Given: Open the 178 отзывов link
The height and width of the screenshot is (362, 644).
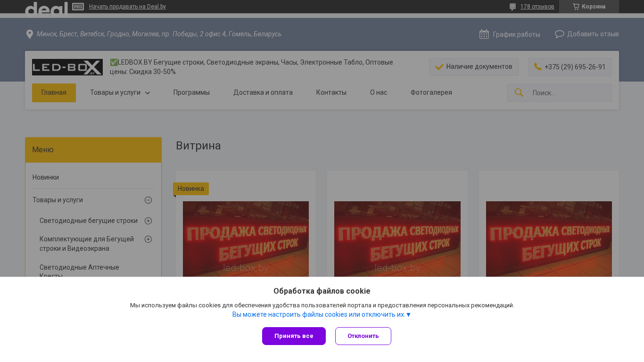Looking at the screenshot, I should tap(537, 7).
